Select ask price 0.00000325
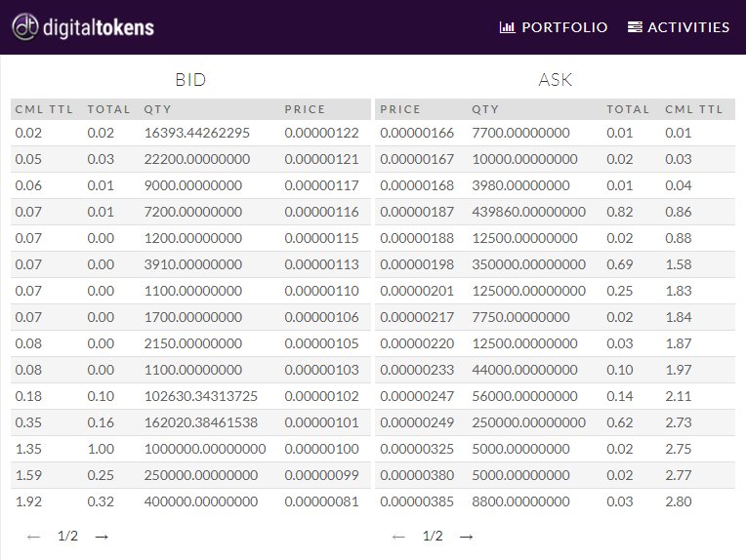746x560 pixels. click(417, 449)
